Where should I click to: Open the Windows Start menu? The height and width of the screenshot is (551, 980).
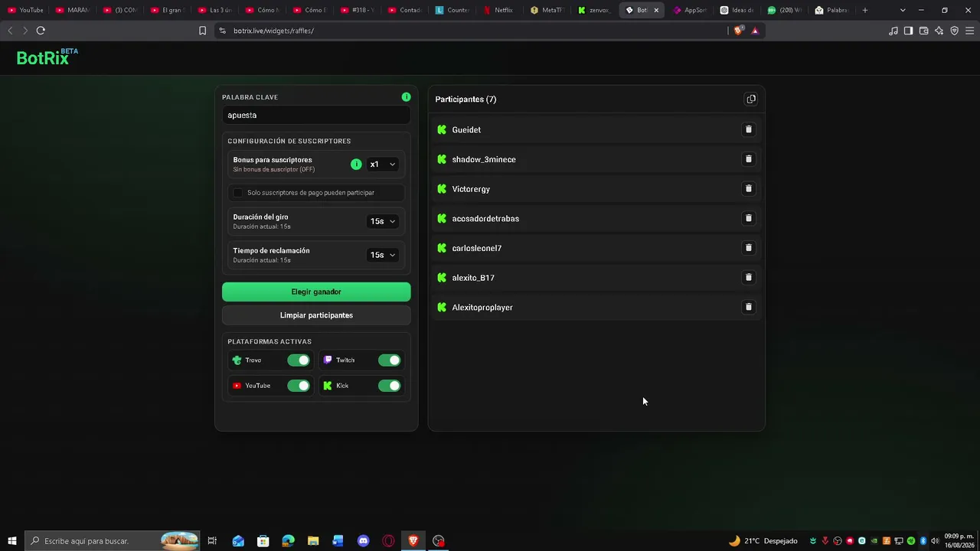tap(11, 541)
